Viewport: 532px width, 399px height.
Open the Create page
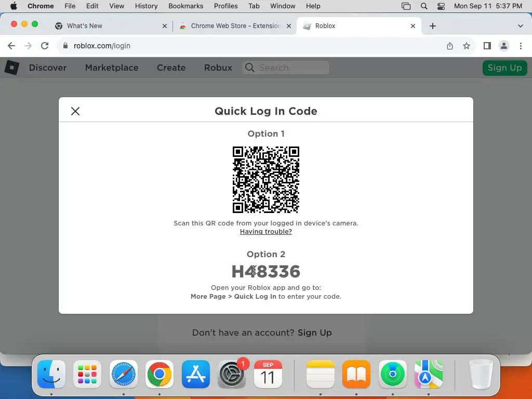171,68
